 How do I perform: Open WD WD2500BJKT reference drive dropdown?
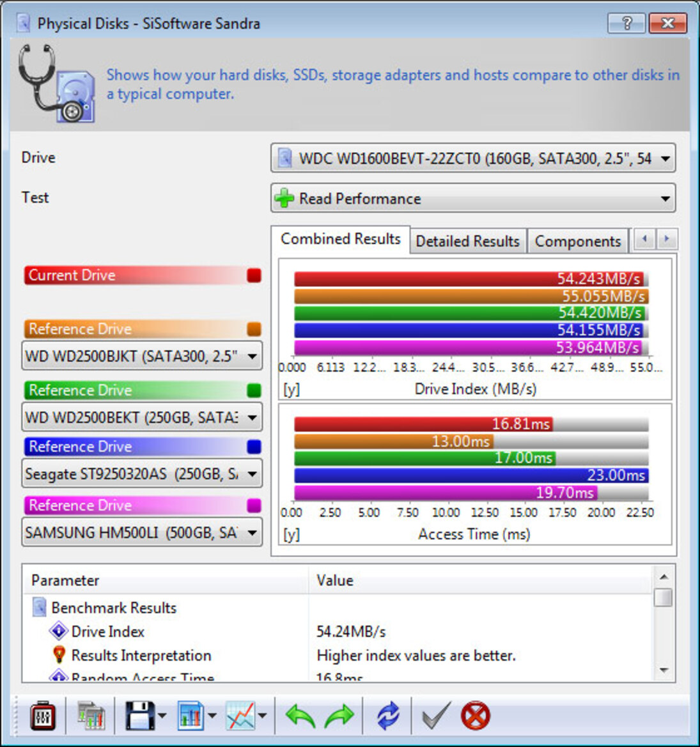(142, 356)
